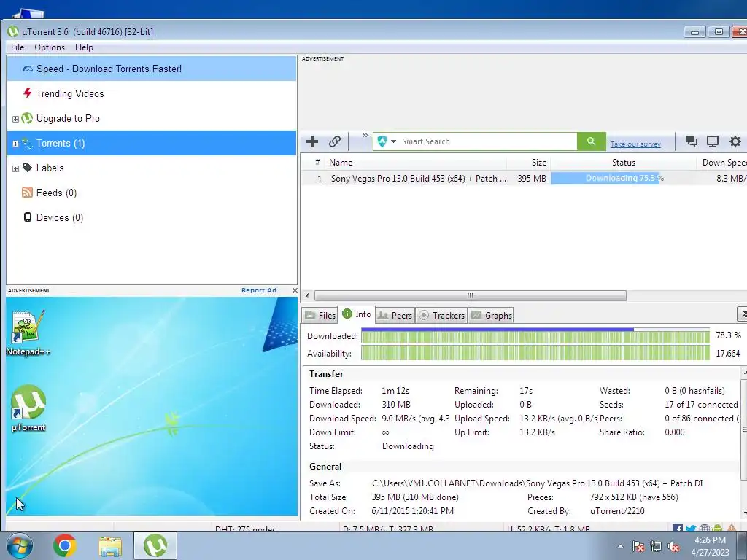Expand the Labels tree node
The image size is (747, 560).
pos(15,168)
